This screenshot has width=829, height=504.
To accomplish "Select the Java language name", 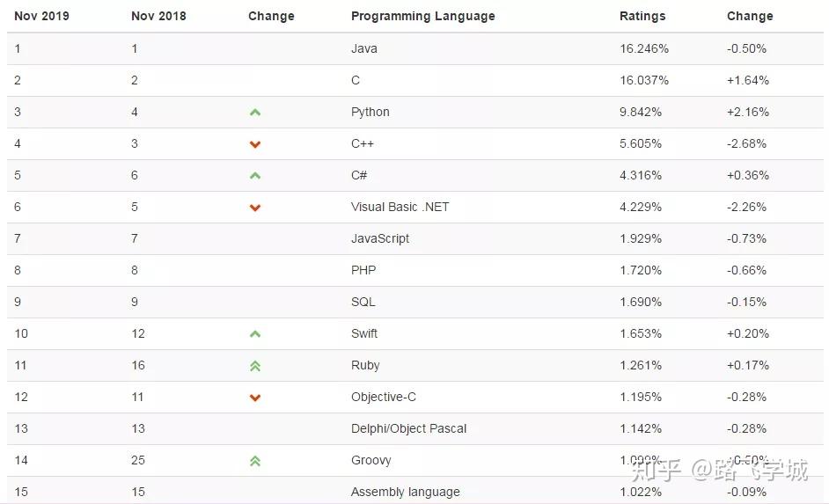I will pyautogui.click(x=364, y=48).
